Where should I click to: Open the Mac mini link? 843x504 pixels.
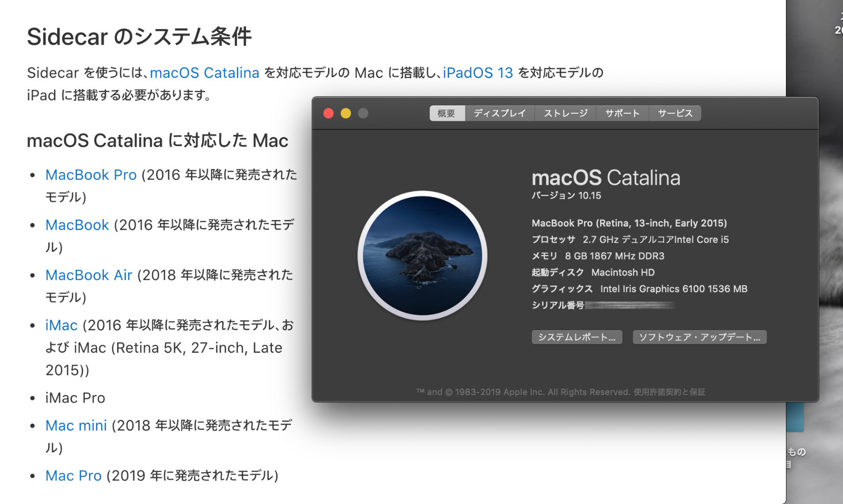pos(76,425)
